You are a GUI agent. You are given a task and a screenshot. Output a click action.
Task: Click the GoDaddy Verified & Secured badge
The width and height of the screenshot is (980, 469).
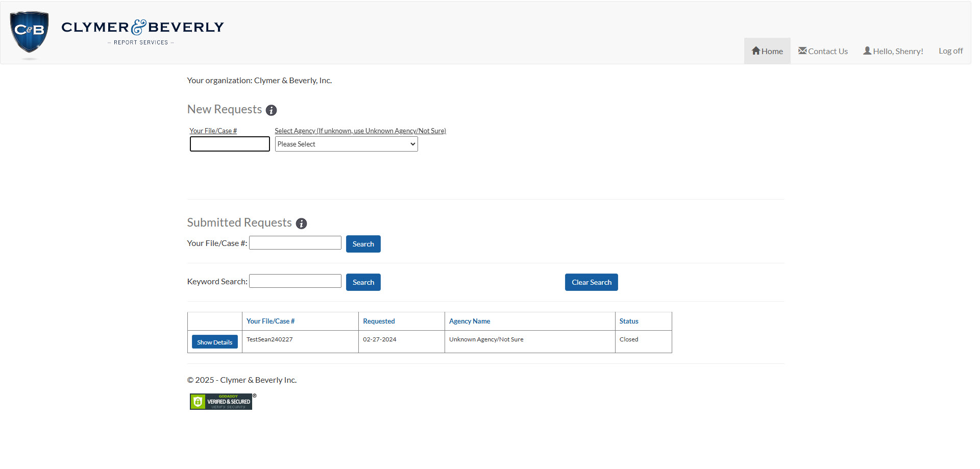[x=221, y=402]
